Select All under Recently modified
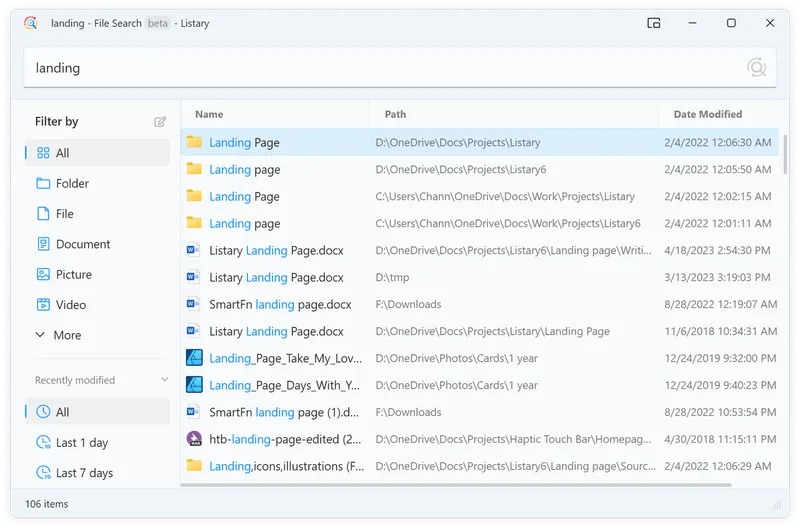Screen dimensions: 800x529 click(x=62, y=412)
